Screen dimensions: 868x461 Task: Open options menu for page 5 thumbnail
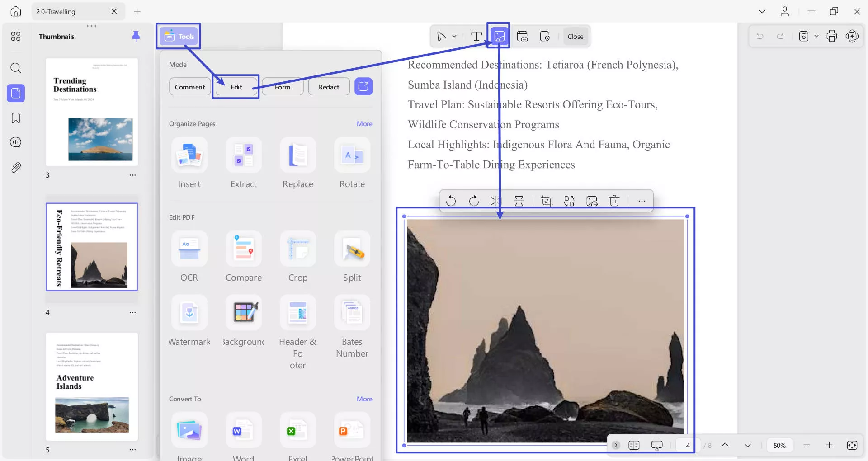point(132,450)
